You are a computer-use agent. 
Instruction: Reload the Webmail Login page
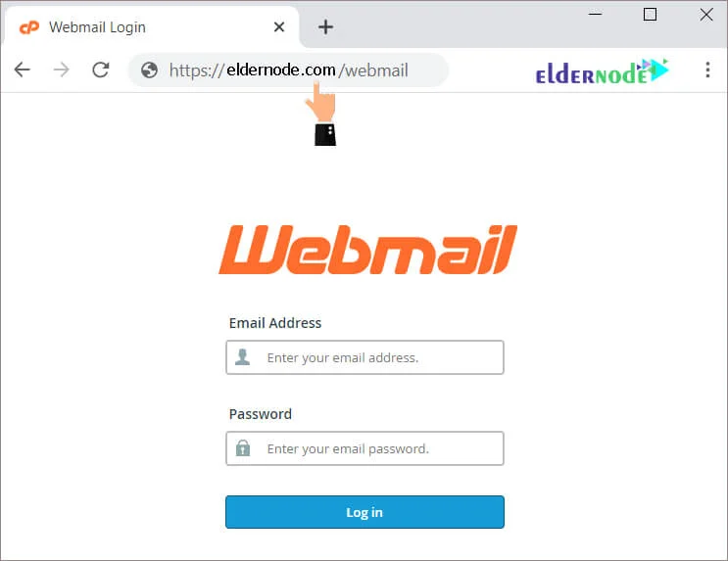coord(101,70)
